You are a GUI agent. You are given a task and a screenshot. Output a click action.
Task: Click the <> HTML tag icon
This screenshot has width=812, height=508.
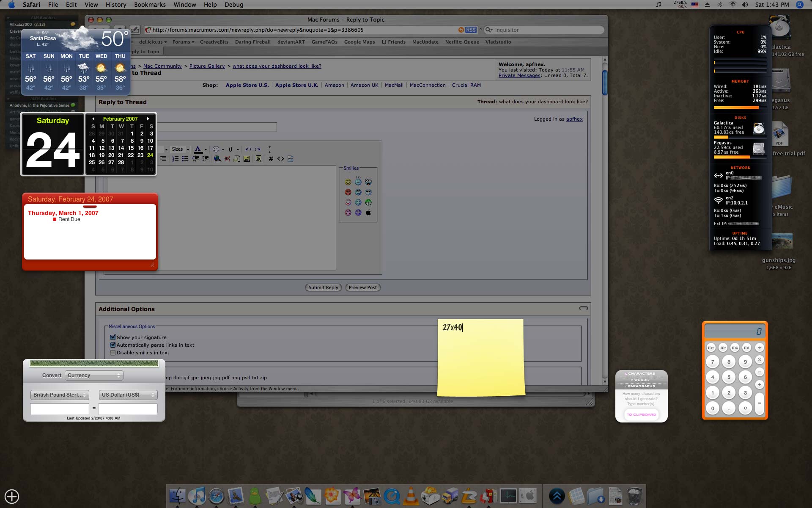280,159
